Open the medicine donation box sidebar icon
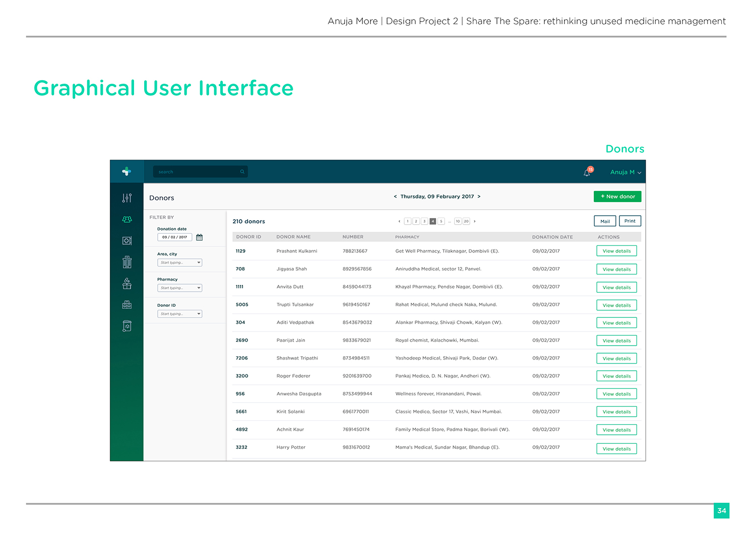Screen dimensions: 756x534 tap(127, 284)
